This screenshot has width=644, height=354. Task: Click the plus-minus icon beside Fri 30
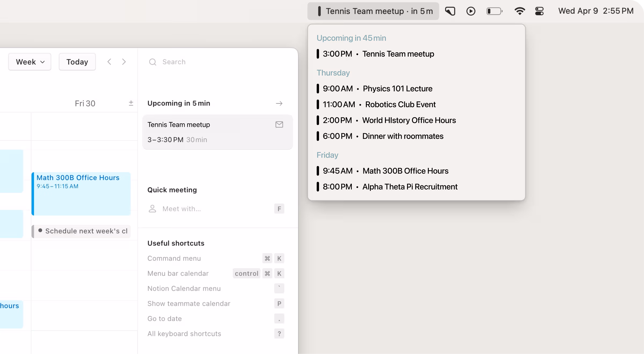click(131, 103)
